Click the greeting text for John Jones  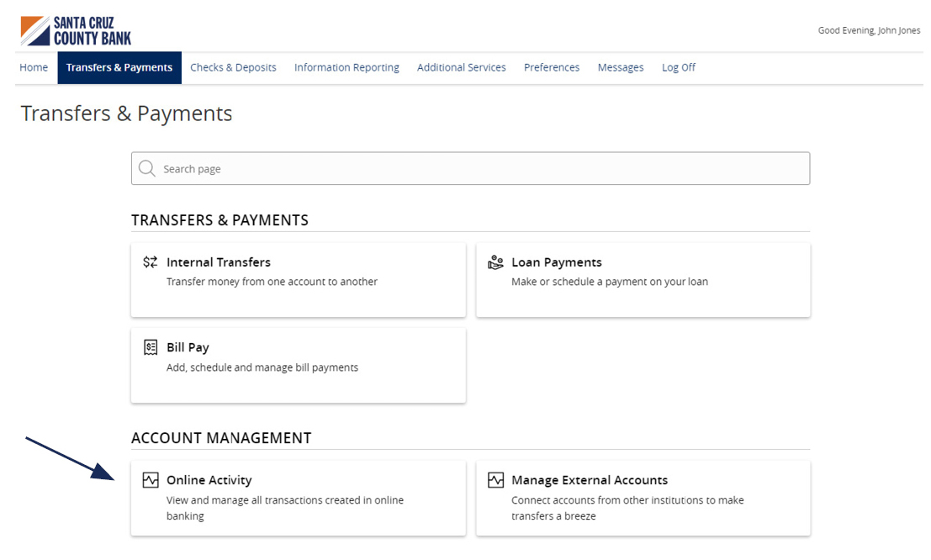point(869,29)
